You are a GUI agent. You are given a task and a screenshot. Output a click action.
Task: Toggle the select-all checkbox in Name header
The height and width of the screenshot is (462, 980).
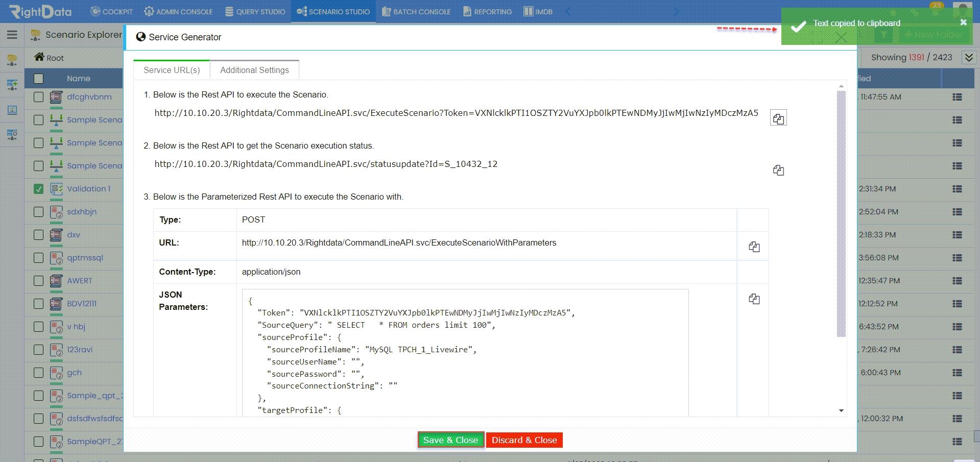pyautogui.click(x=39, y=79)
